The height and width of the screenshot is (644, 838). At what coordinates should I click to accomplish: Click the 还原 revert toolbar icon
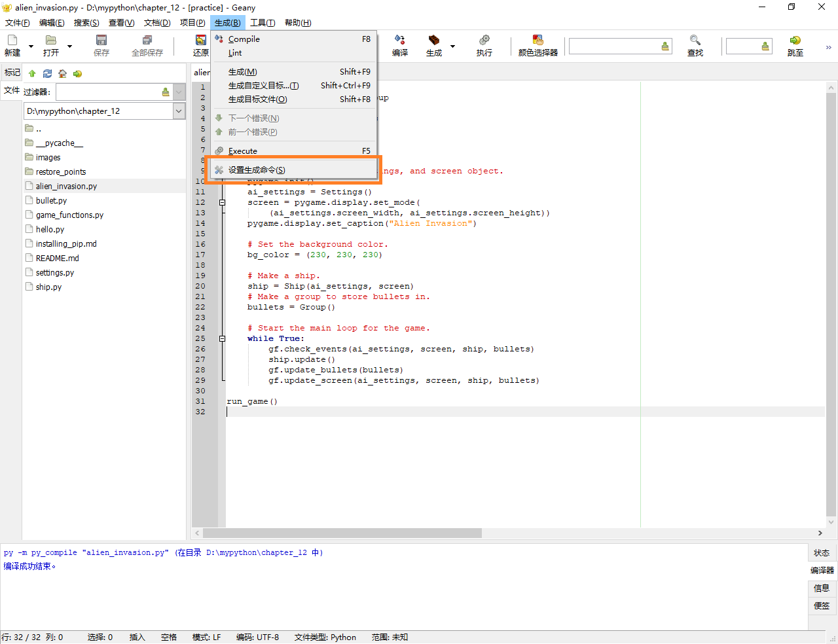tap(201, 41)
